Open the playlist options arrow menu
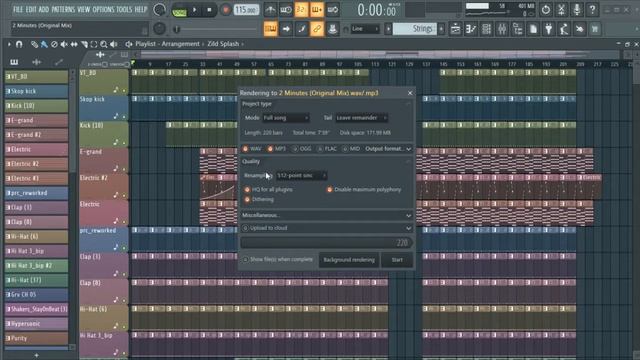This screenshot has width=640, height=360. point(9,44)
